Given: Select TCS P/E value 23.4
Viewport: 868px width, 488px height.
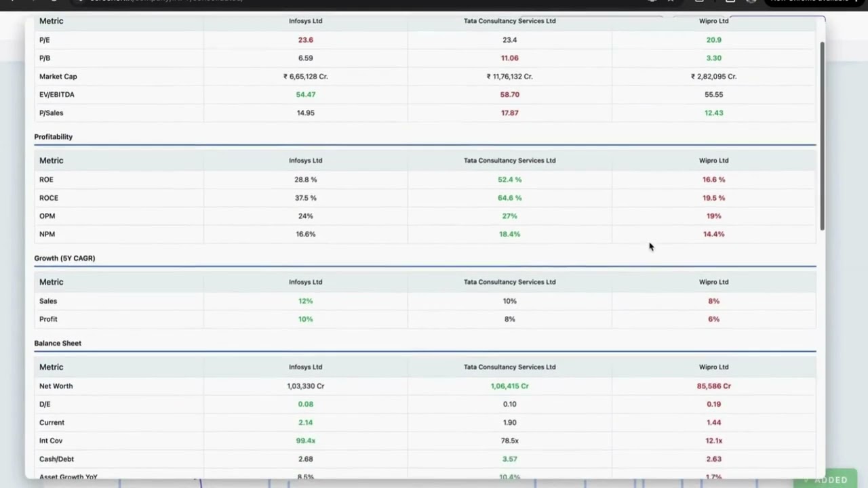Looking at the screenshot, I should (510, 40).
